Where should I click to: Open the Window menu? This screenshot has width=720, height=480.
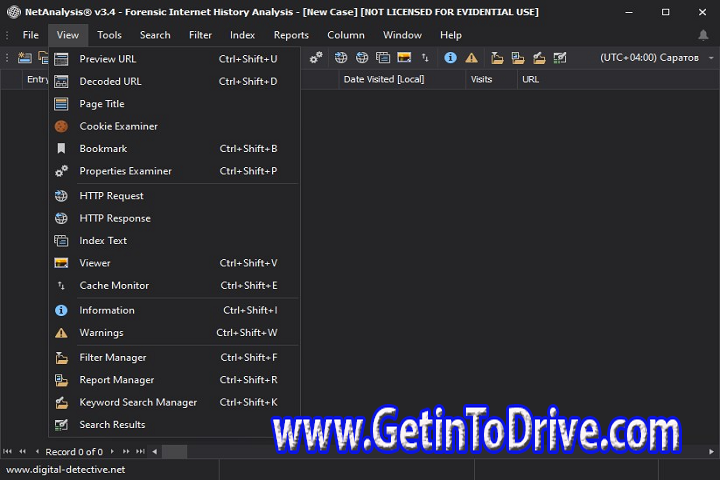click(402, 35)
